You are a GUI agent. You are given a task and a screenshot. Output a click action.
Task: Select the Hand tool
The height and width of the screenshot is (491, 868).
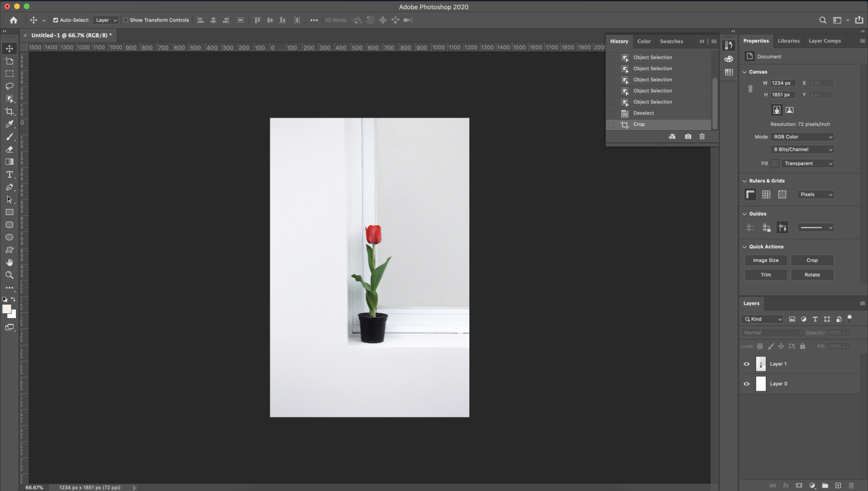click(9, 262)
